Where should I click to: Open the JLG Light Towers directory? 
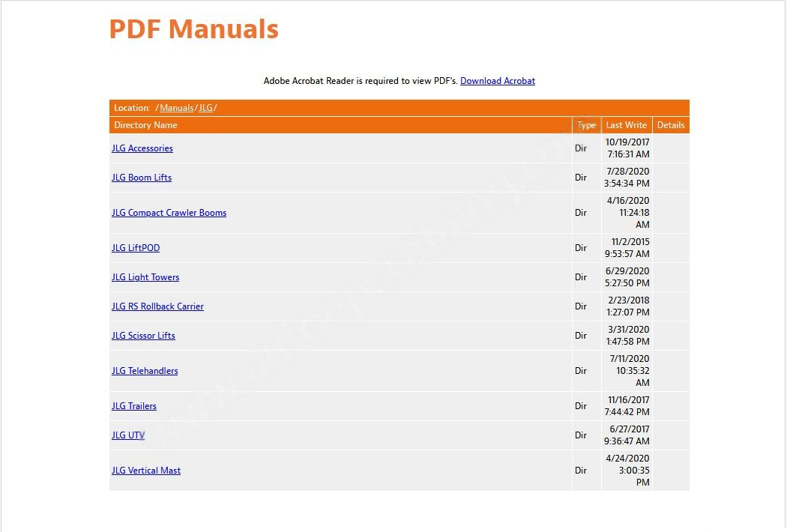pos(145,277)
